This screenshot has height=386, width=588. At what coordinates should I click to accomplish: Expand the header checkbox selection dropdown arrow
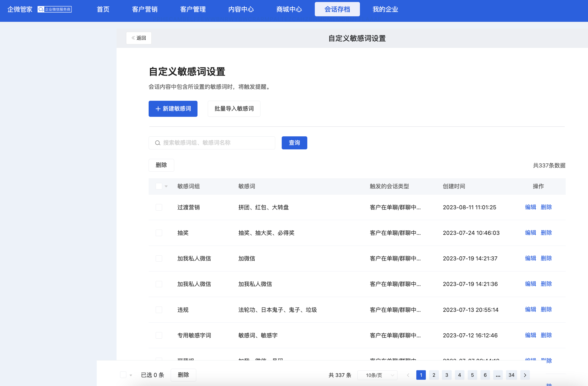click(166, 186)
